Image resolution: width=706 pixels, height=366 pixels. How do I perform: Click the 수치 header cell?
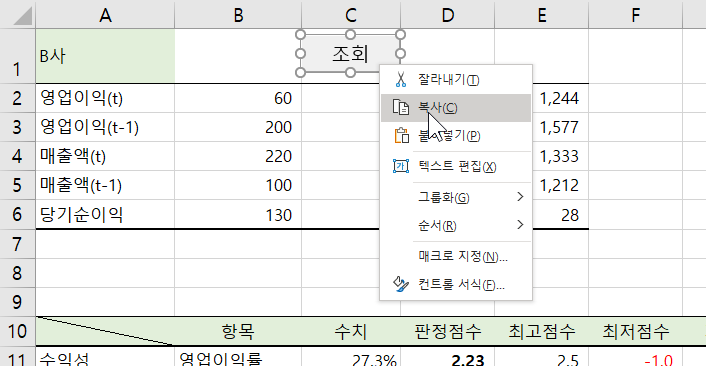(x=351, y=331)
